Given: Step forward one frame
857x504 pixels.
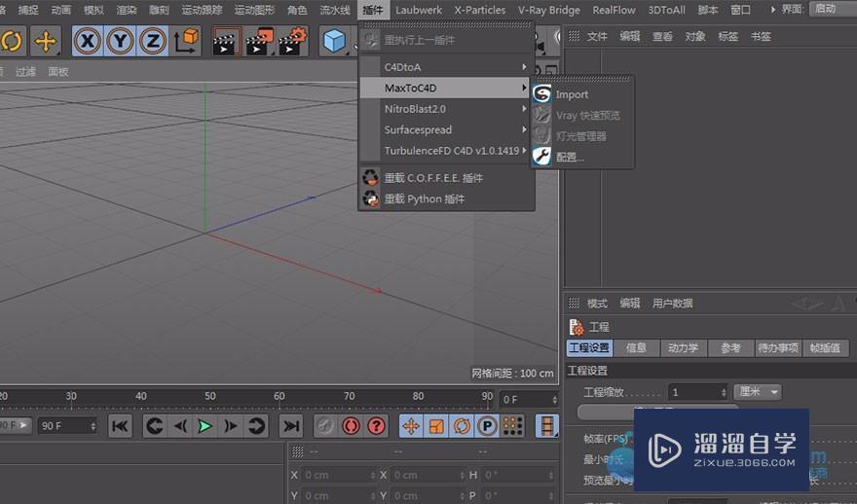Looking at the screenshot, I should pyautogui.click(x=230, y=426).
